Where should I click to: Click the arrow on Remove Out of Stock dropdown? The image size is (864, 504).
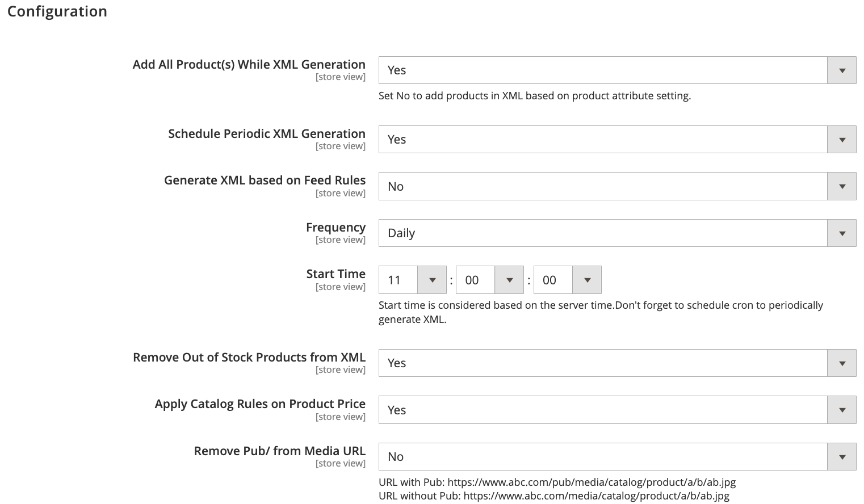coord(841,363)
